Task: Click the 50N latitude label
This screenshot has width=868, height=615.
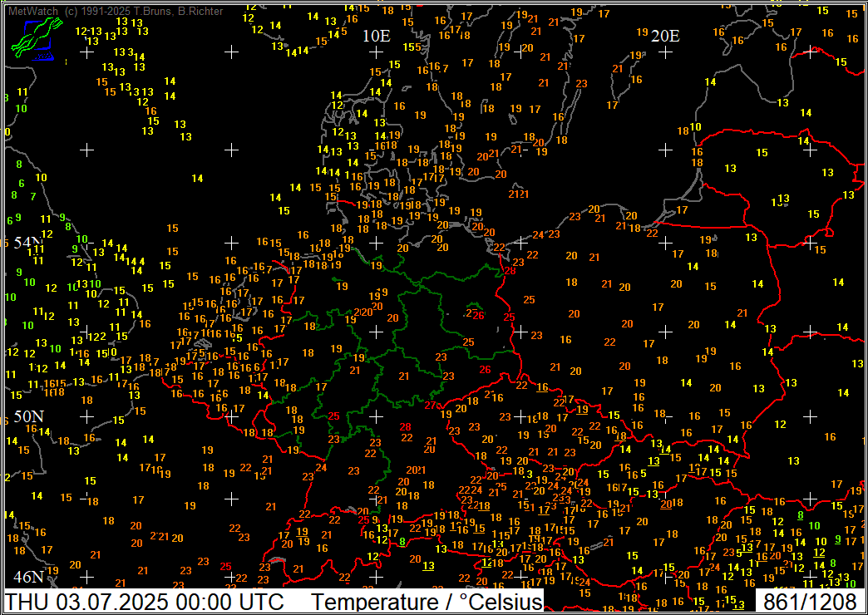Action: [x=29, y=416]
